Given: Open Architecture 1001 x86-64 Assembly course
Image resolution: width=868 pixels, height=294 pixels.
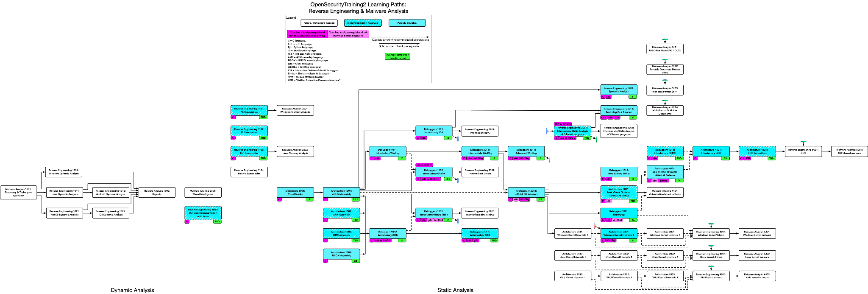Looking at the screenshot, I should [341, 192].
